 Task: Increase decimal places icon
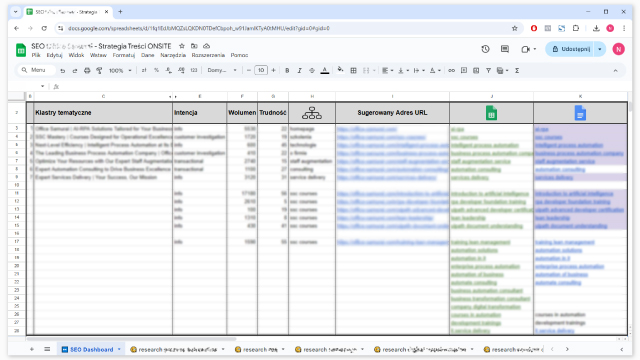[x=181, y=70]
